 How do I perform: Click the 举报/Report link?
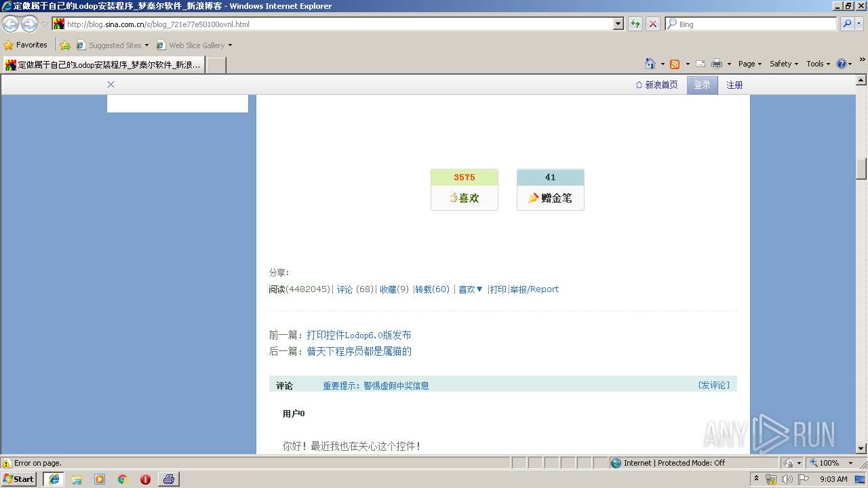[534, 289]
